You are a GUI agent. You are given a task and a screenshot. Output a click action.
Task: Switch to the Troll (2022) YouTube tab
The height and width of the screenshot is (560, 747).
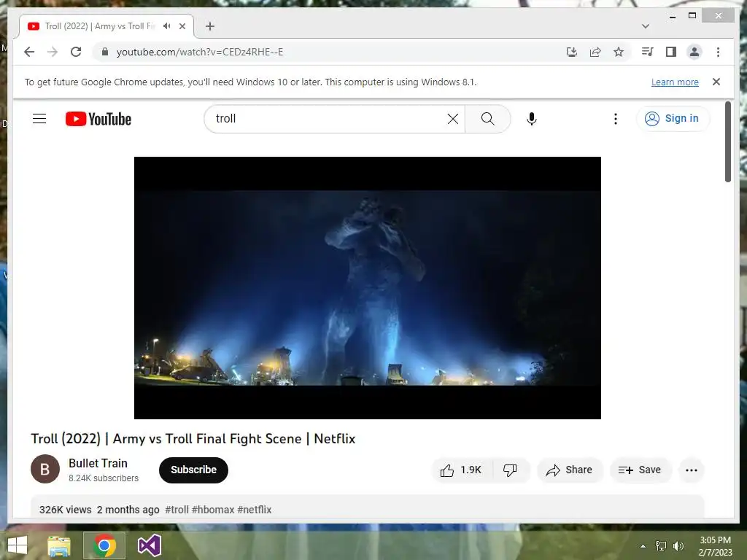point(107,26)
